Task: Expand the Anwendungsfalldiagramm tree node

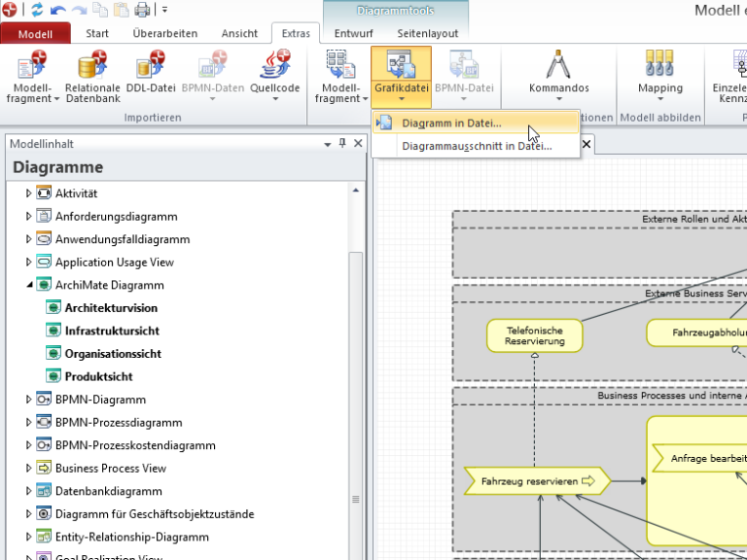Action: (28, 239)
